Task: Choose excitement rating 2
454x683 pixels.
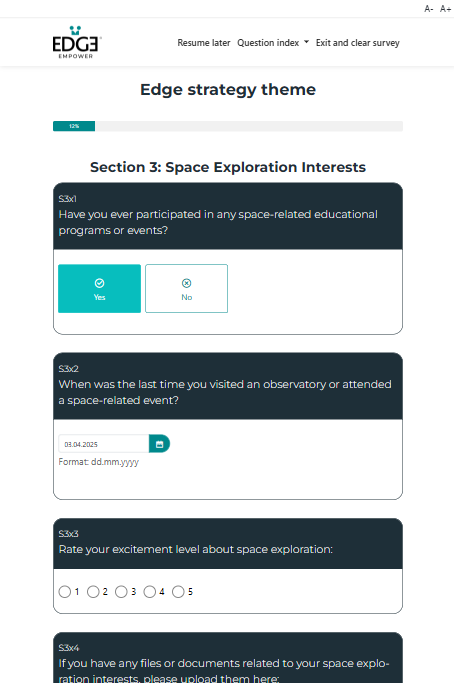Action: [93, 592]
